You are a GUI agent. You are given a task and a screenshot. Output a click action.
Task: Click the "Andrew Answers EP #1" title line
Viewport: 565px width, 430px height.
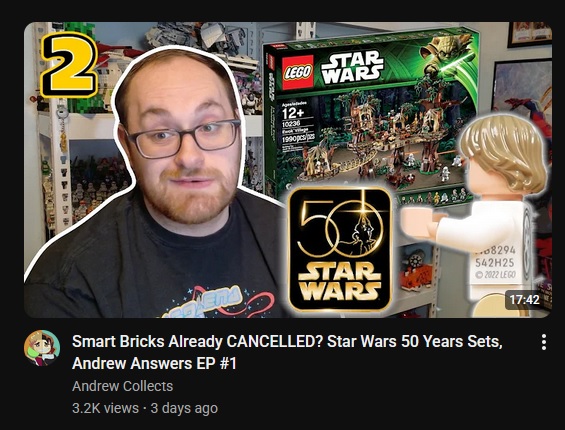[x=154, y=363]
